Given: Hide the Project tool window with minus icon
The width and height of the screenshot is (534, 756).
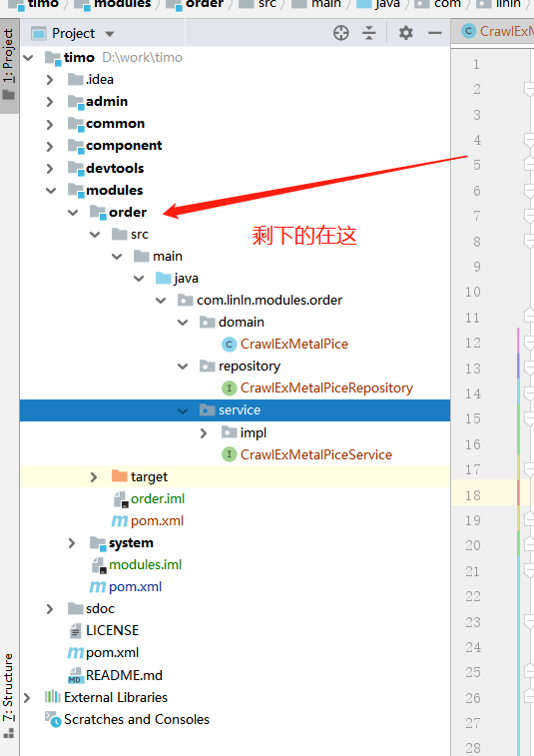Looking at the screenshot, I should [435, 33].
